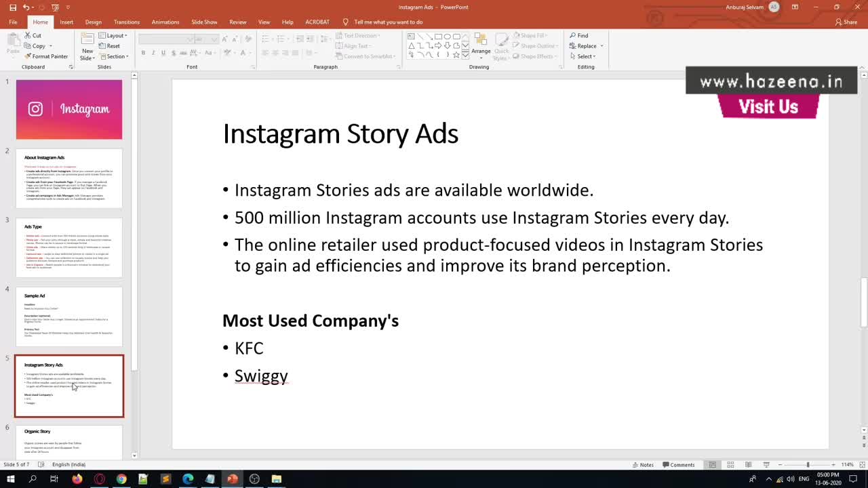The width and height of the screenshot is (868, 488).
Task: Select the Format Painter tool
Action: pos(46,56)
